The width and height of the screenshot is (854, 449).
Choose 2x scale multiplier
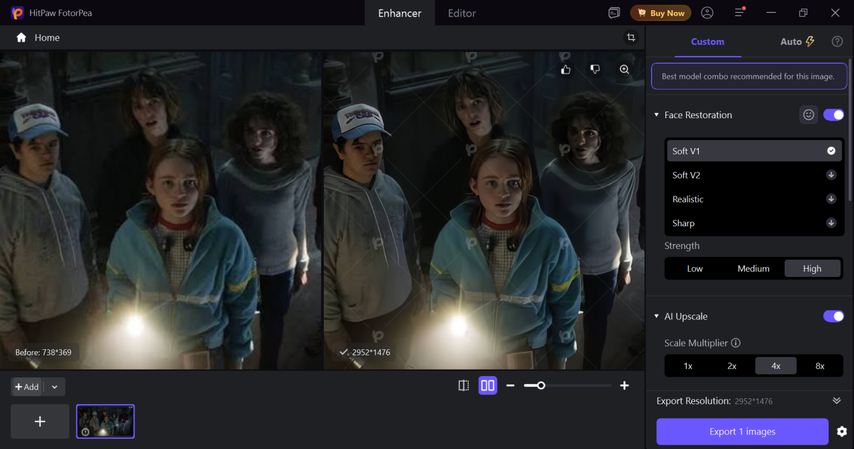[732, 366]
